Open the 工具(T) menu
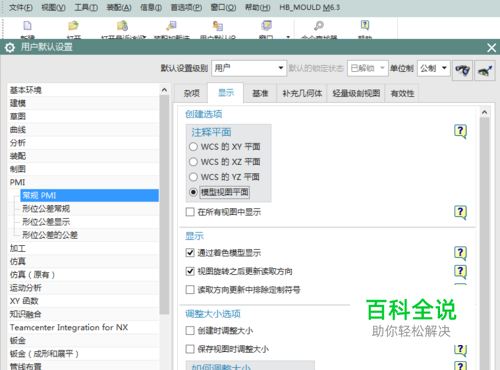500x370 pixels. point(86,7)
